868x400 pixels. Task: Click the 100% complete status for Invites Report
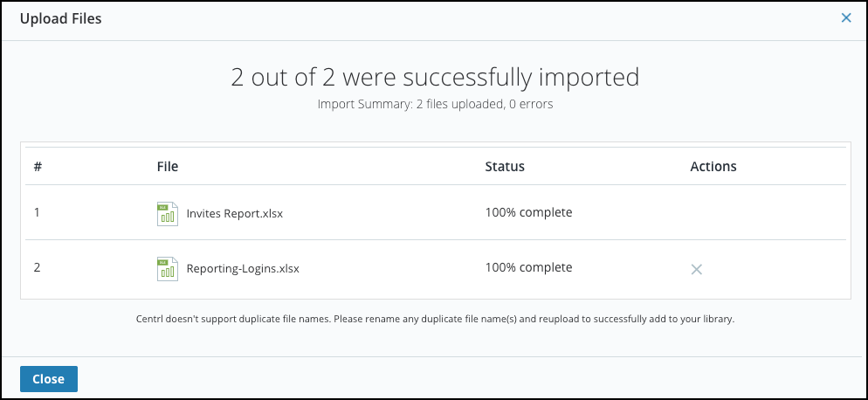pyautogui.click(x=528, y=212)
